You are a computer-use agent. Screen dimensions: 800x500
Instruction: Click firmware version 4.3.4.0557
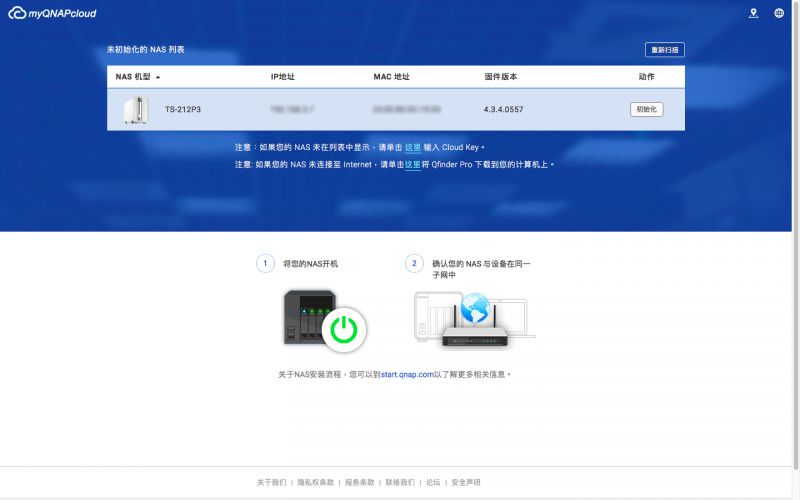[x=503, y=109]
